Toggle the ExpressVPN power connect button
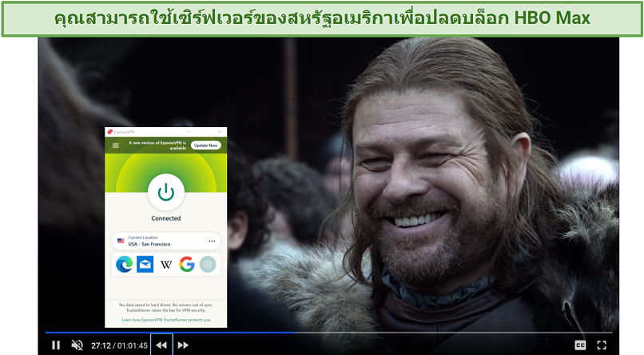The height and width of the screenshot is (355, 644). [x=166, y=192]
